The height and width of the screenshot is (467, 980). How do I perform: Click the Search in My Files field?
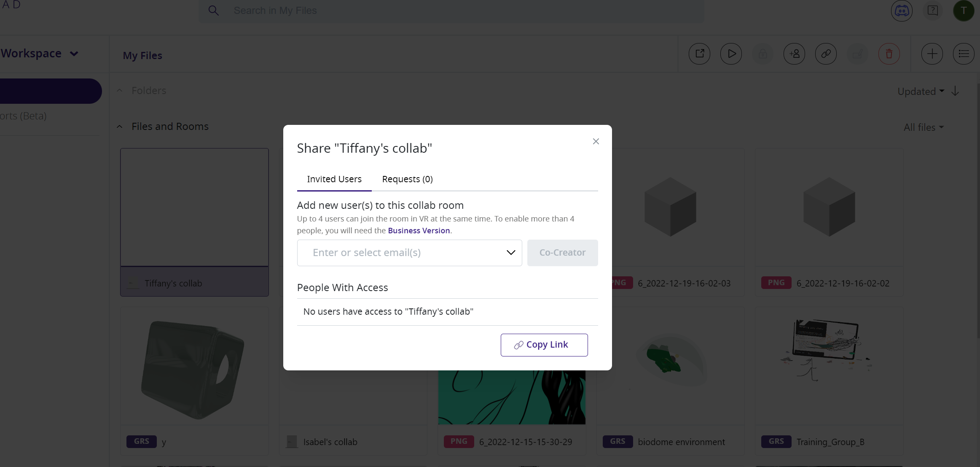(x=451, y=11)
